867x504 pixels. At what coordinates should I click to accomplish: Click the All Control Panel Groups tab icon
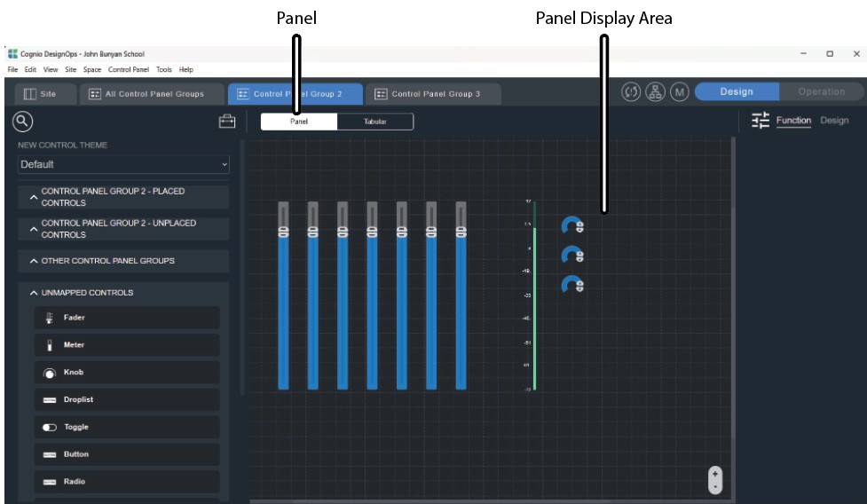click(x=95, y=94)
